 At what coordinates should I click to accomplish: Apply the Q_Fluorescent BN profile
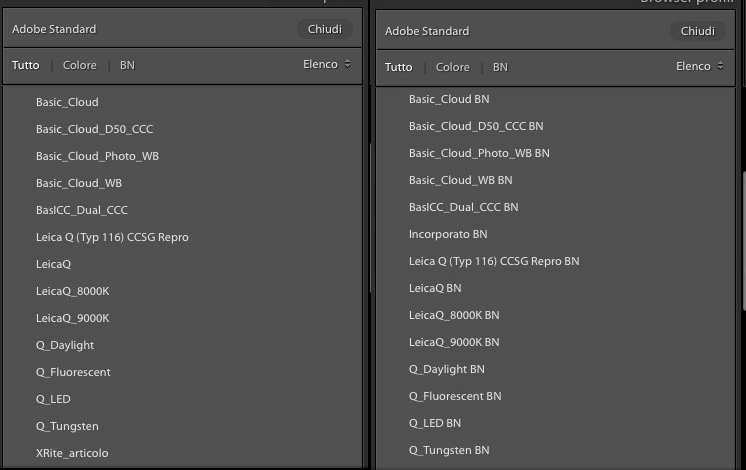455,396
